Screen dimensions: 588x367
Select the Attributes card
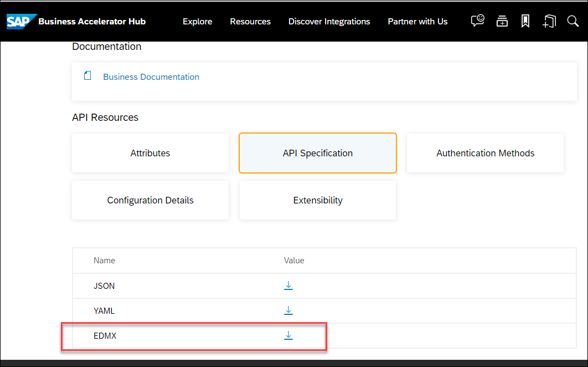151,153
